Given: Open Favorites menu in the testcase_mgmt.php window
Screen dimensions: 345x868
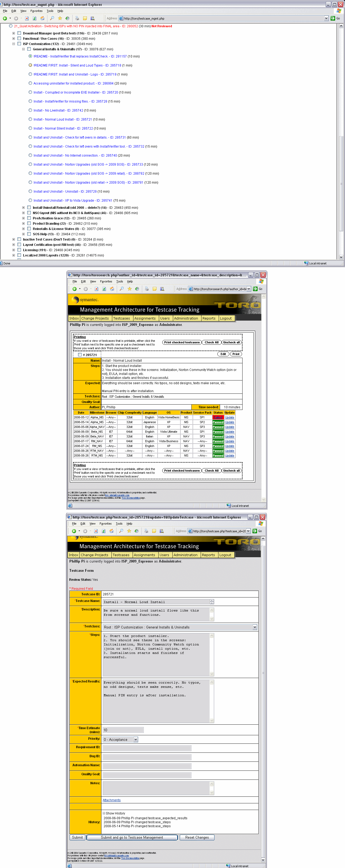Looking at the screenshot, I should click(x=36, y=11).
